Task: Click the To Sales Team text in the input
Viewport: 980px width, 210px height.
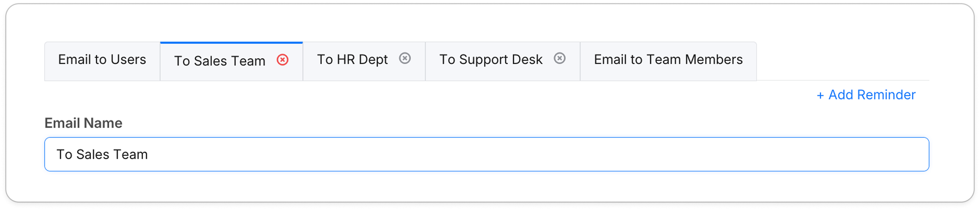Action: click(x=102, y=154)
